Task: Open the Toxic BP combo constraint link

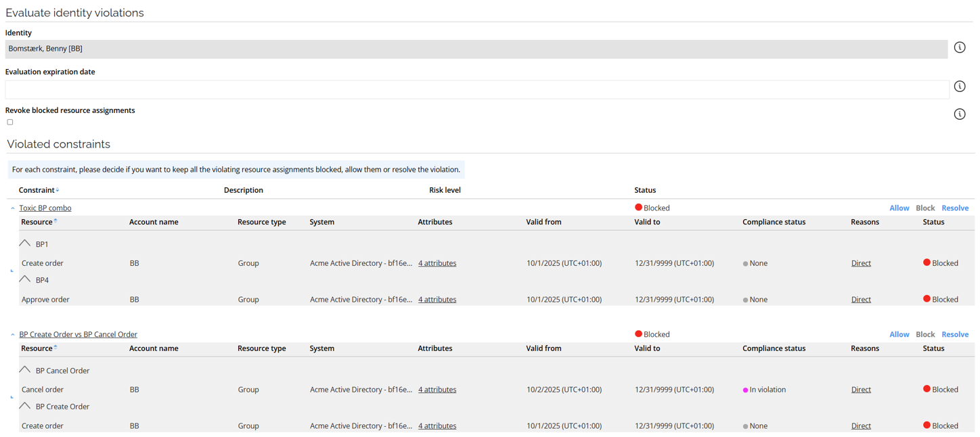Action: (45, 208)
